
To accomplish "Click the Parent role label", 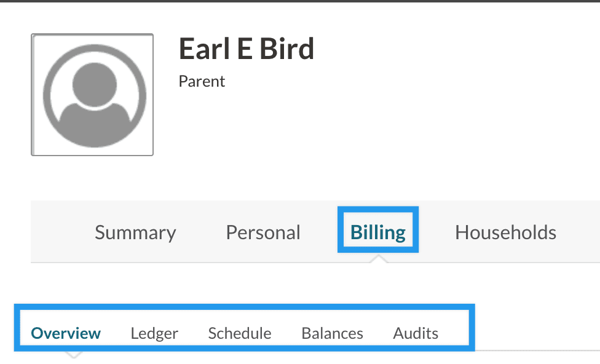I will [202, 81].
